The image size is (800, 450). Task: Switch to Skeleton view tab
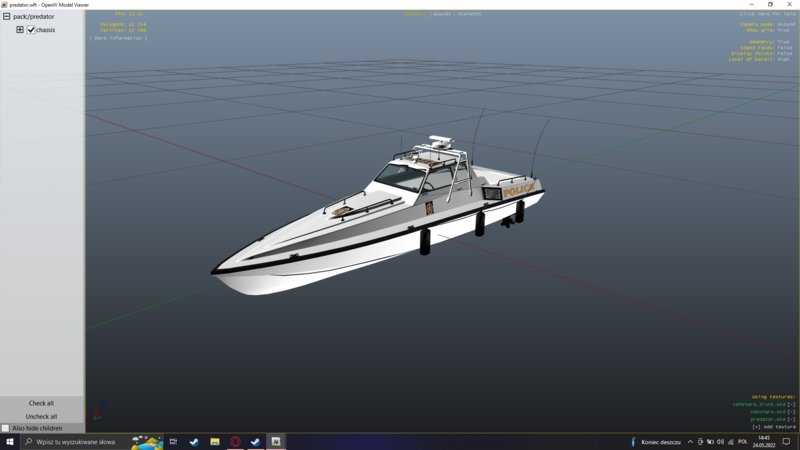coord(469,14)
